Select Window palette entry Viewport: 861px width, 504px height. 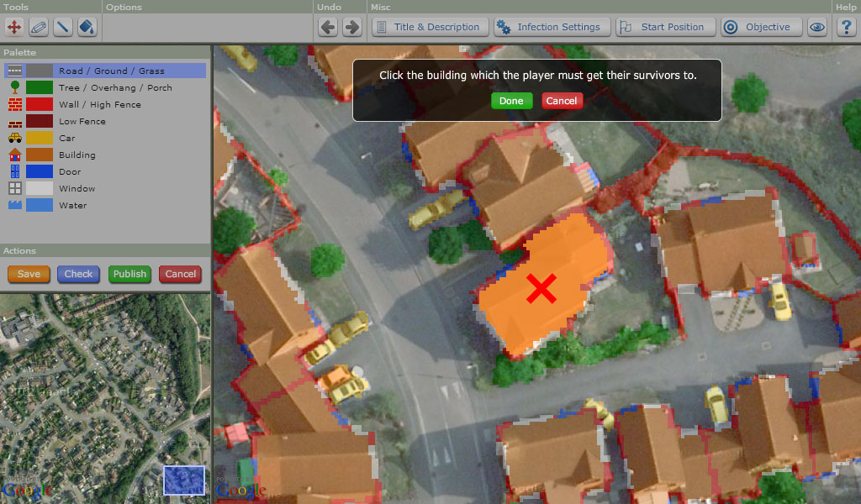pyautogui.click(x=105, y=188)
